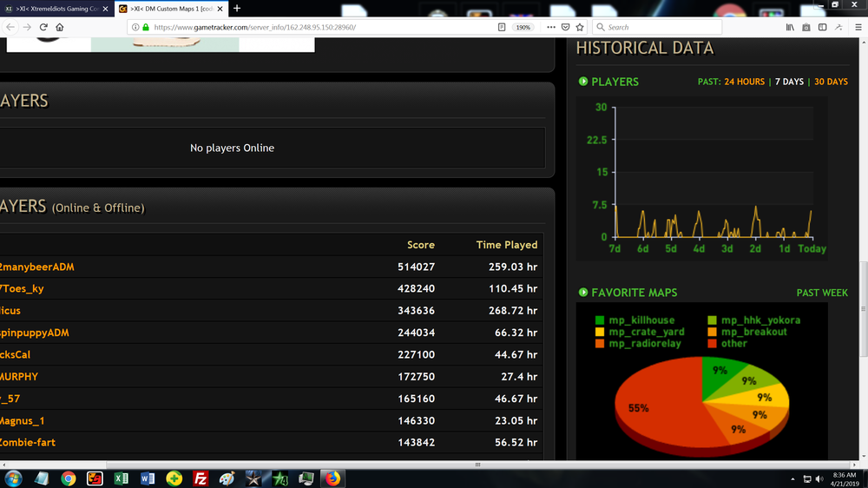
Task: Open the Library icon in toolbar
Action: pos(790,27)
